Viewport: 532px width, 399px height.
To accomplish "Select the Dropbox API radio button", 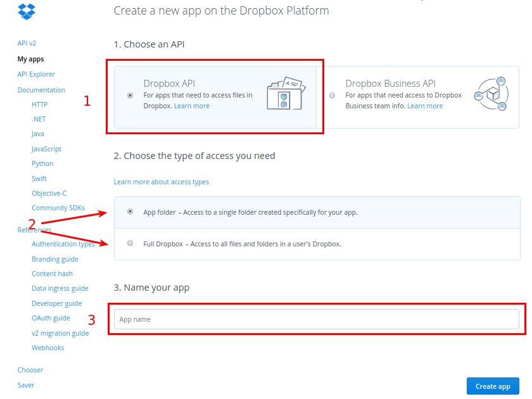I will click(130, 96).
